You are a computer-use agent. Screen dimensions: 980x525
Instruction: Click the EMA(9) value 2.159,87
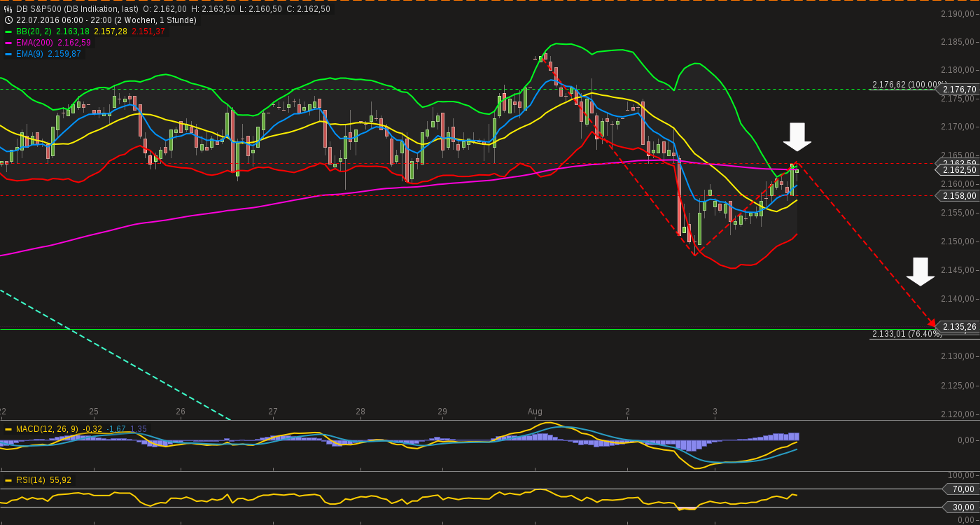(64, 54)
